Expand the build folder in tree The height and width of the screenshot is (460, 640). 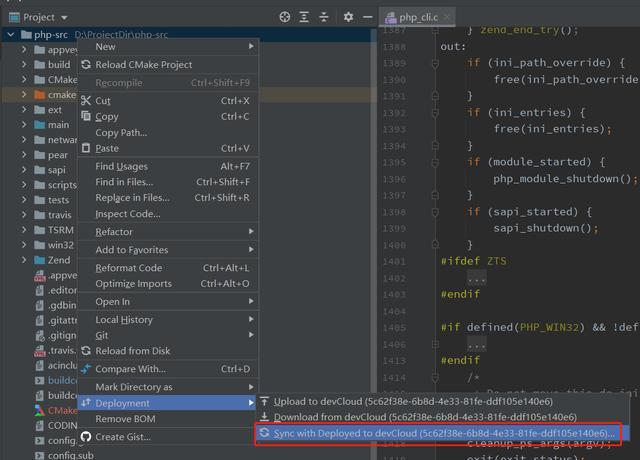click(x=25, y=65)
